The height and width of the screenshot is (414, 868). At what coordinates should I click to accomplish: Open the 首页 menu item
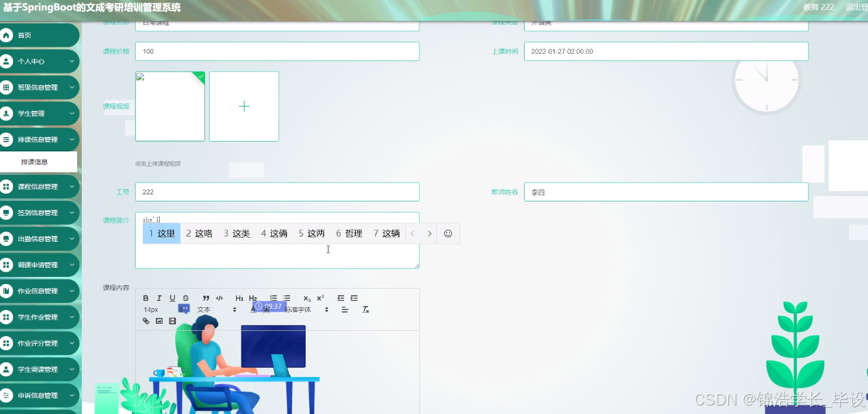pos(40,35)
